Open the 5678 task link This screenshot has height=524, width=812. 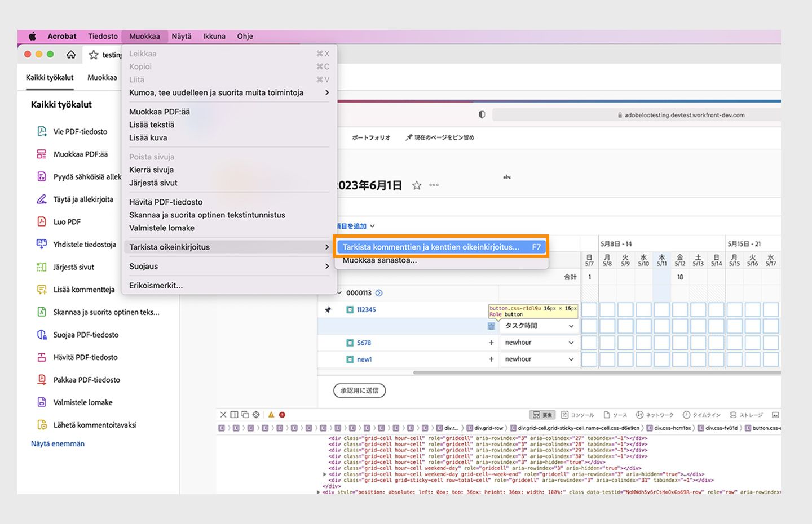(x=364, y=343)
